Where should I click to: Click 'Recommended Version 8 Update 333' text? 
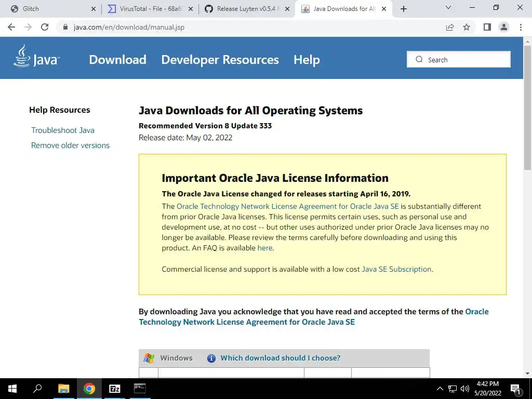click(205, 126)
